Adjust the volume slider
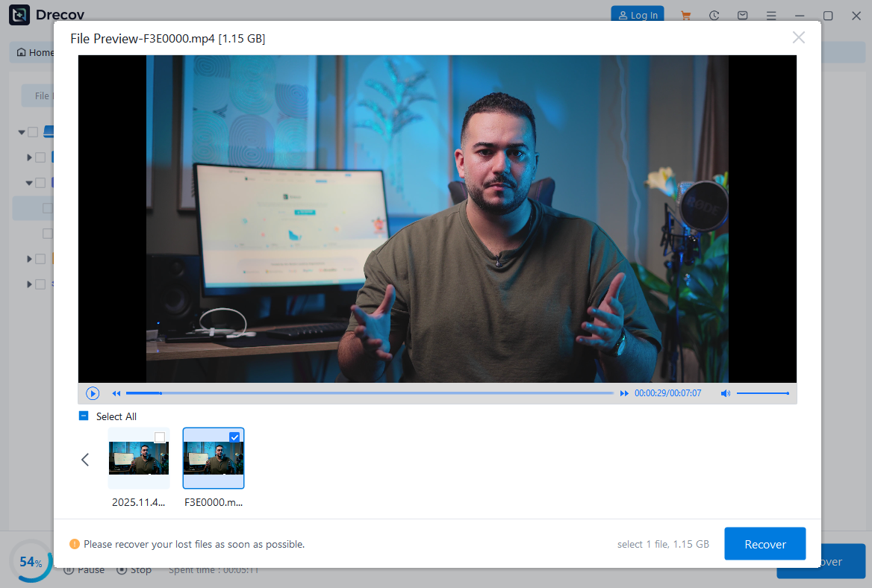 [x=762, y=393]
